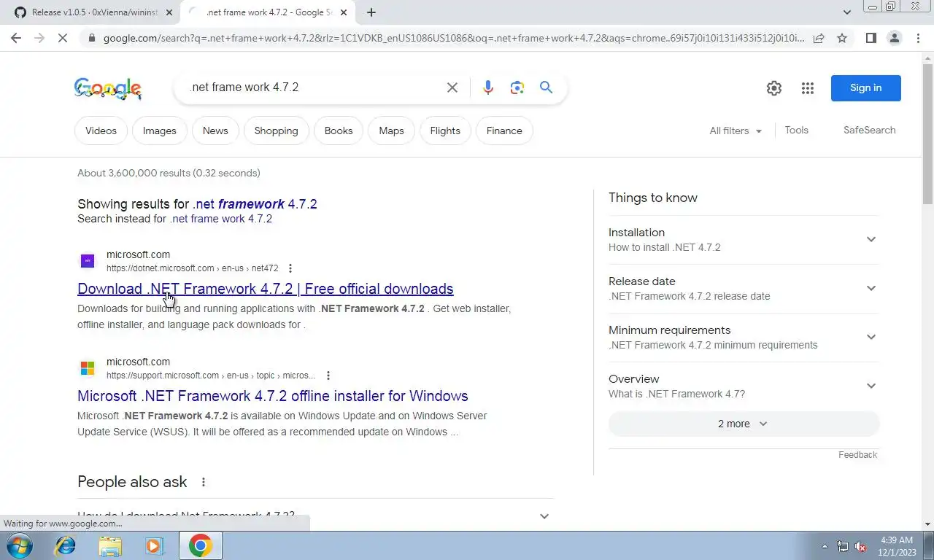Click corrected .net framework 4.7.2 link
Screen dimensions: 934x560
255,204
